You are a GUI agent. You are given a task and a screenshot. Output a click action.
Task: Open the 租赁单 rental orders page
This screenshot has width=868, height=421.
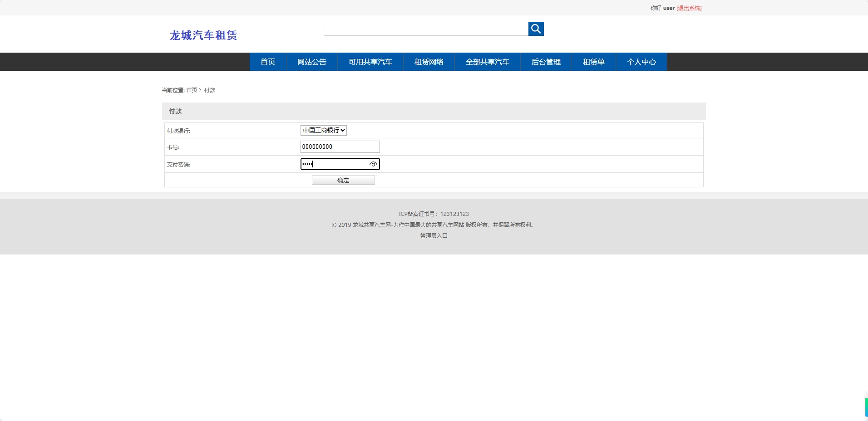[593, 62]
